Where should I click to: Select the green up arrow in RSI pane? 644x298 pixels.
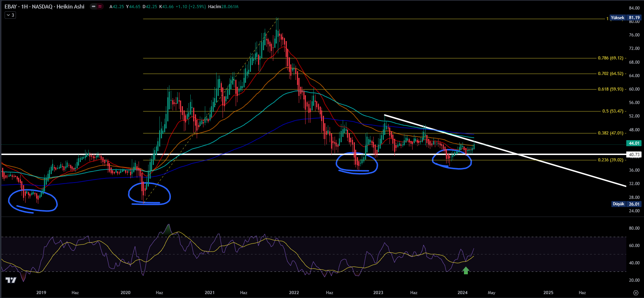tap(466, 271)
